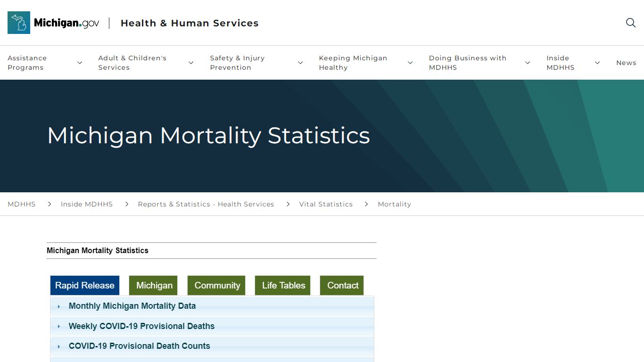This screenshot has height=362, width=644.
Task: Click the Michigan.gov logo icon
Action: 19,23
